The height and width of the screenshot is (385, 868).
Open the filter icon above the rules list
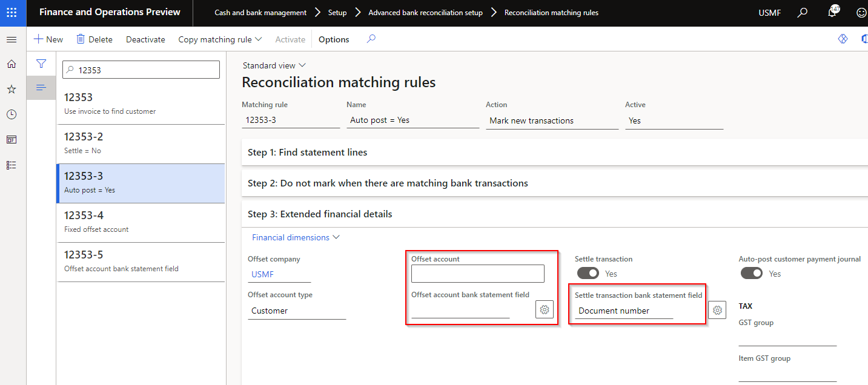(x=41, y=64)
